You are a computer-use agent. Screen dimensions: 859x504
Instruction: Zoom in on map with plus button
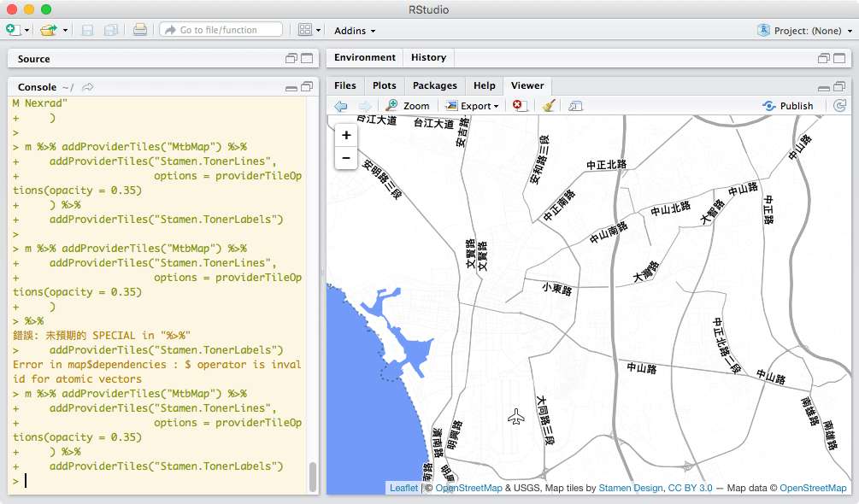(x=346, y=135)
